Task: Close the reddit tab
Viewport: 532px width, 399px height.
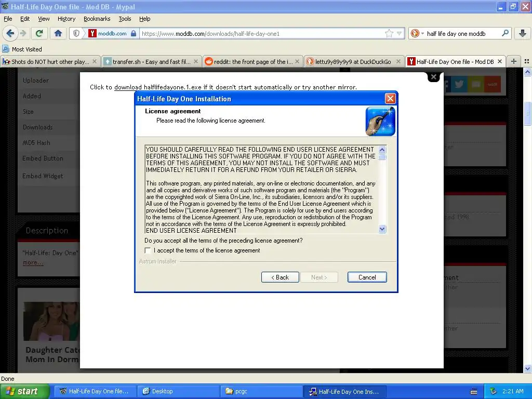Action: point(297,61)
